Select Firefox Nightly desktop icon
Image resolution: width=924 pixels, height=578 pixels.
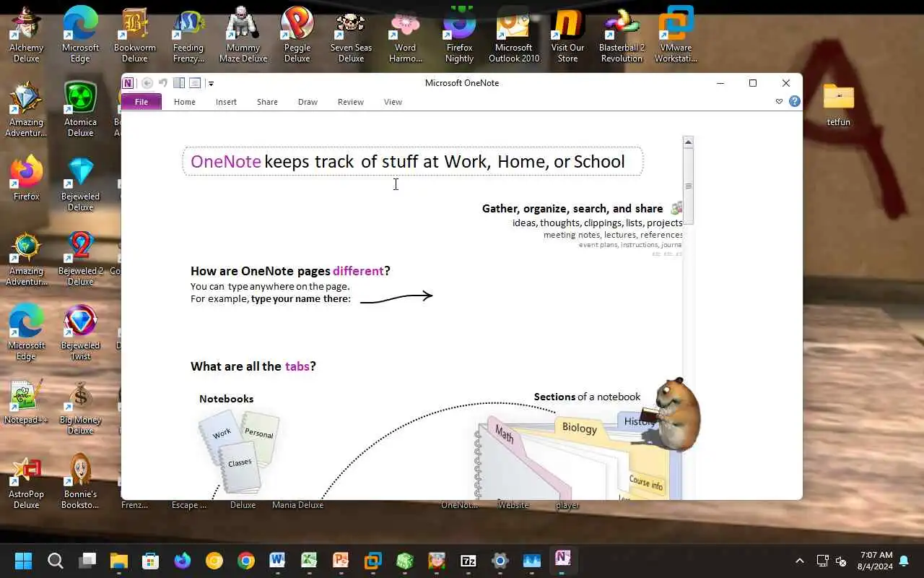tap(459, 35)
